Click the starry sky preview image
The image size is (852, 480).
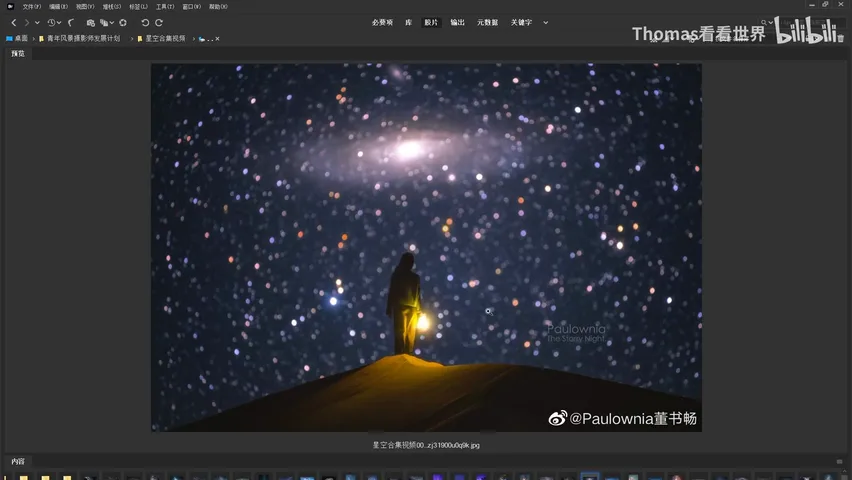pos(427,247)
